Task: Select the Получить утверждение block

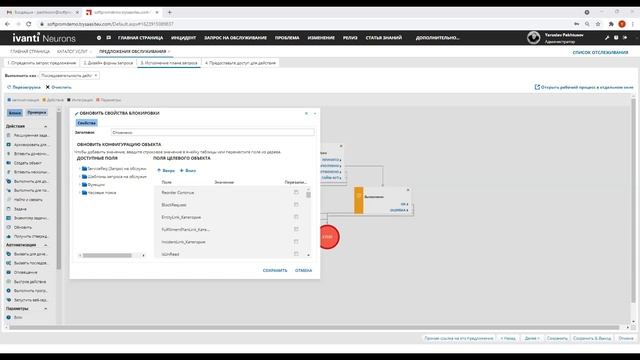Action: [27, 236]
